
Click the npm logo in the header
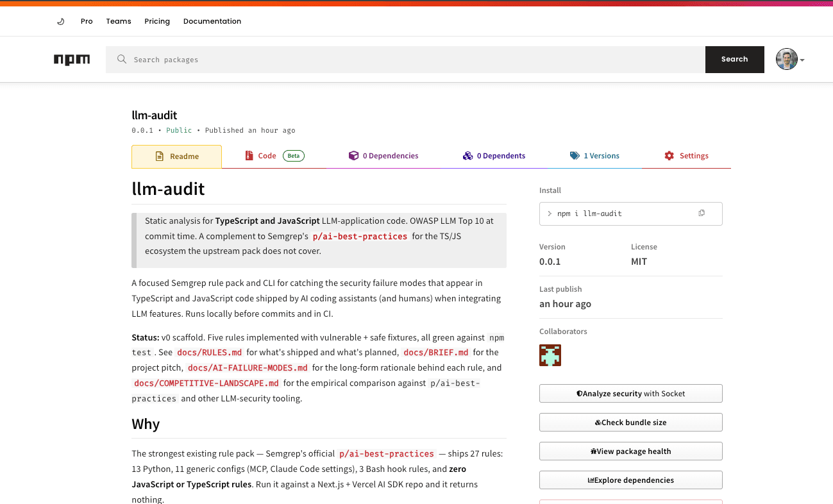point(71,59)
